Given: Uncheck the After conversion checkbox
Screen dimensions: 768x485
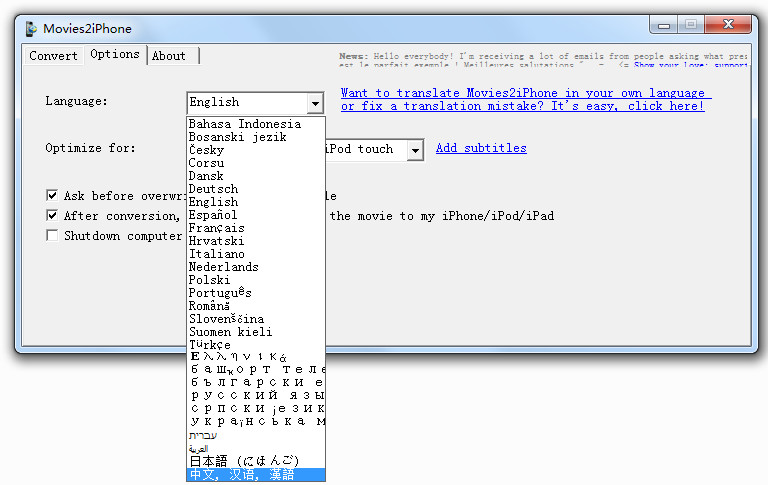Looking at the screenshot, I should pos(52,215).
